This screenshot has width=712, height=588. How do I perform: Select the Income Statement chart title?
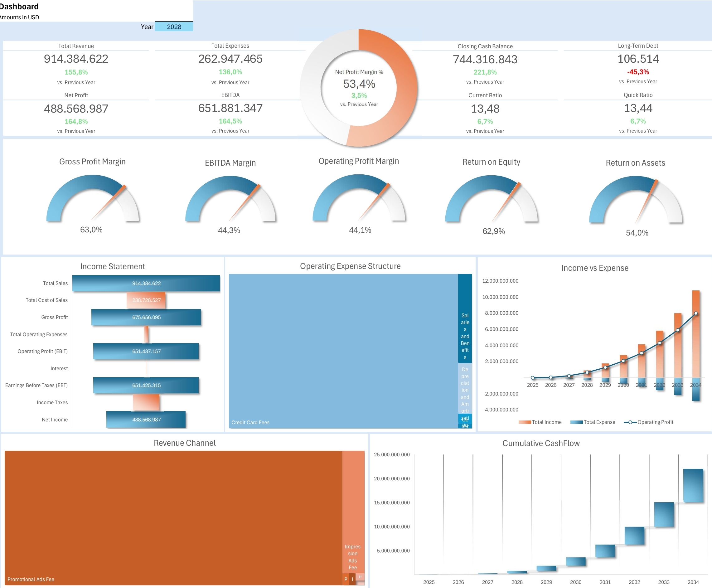tap(112, 267)
